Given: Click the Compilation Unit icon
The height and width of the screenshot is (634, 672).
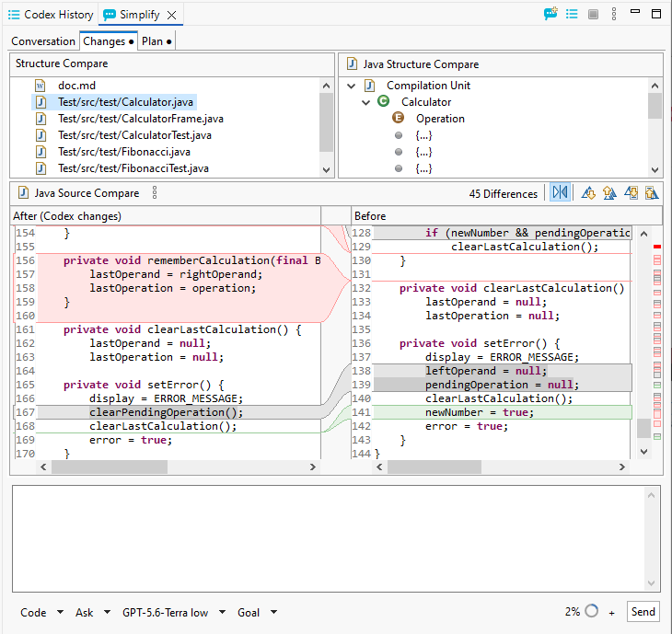Looking at the screenshot, I should pos(369,86).
